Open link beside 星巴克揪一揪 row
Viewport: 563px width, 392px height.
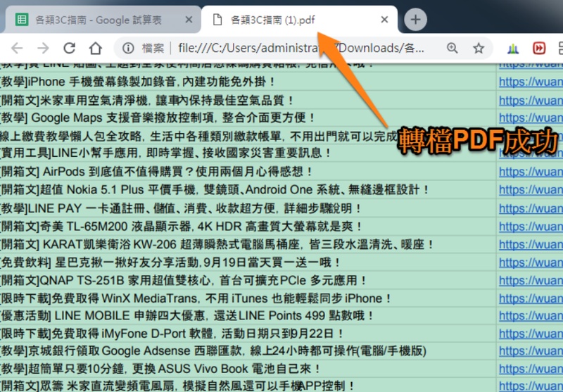531,263
